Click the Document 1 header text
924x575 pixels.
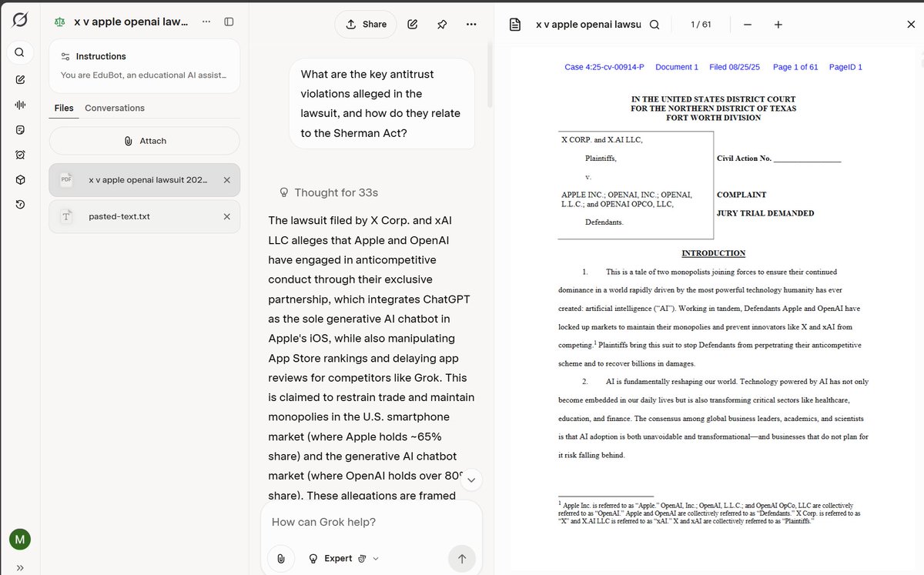coord(677,67)
